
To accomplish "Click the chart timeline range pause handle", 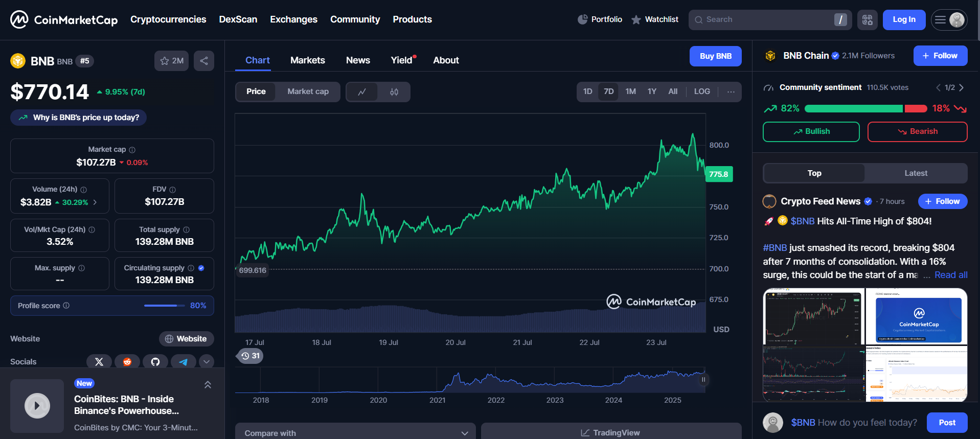I will (x=703, y=380).
